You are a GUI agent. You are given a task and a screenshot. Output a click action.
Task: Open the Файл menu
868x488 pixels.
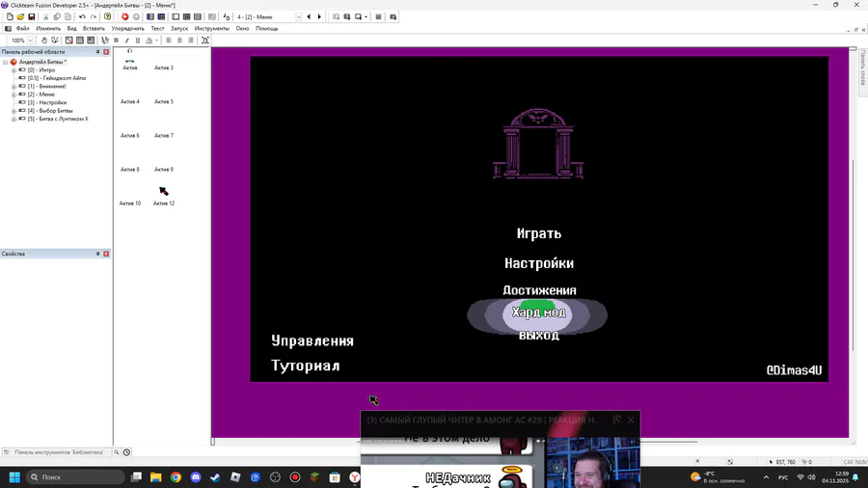click(23, 28)
